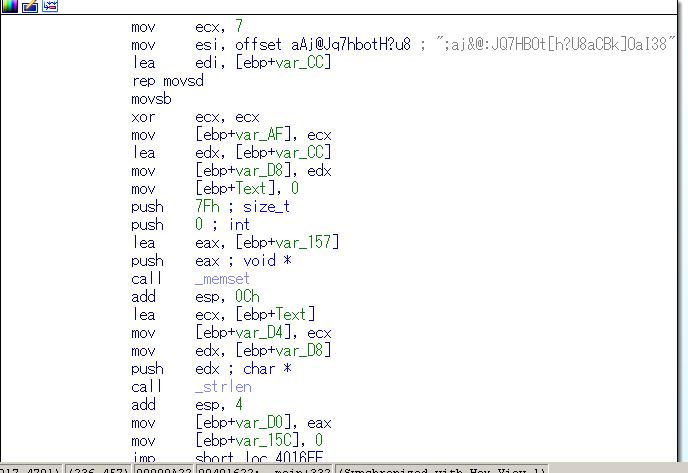Highlight the var_157 operand
Screen dimensions: 688x473
point(303,243)
